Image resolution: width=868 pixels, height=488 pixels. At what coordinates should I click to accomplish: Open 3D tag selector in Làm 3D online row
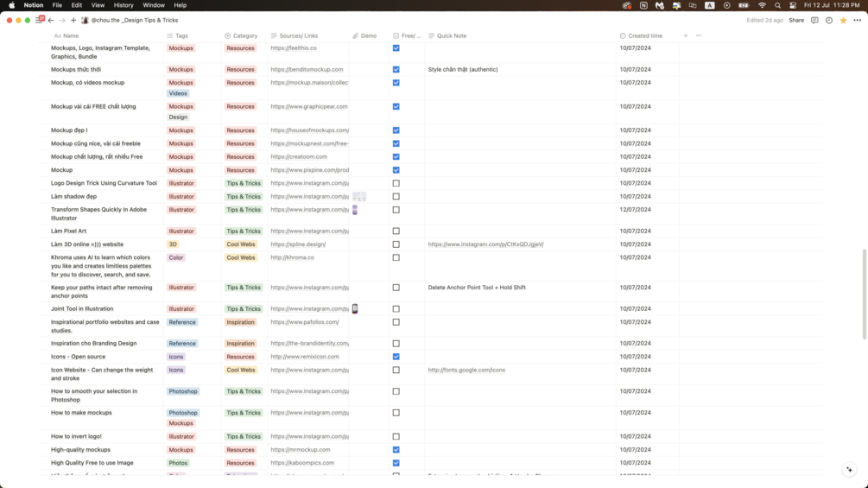click(x=173, y=244)
